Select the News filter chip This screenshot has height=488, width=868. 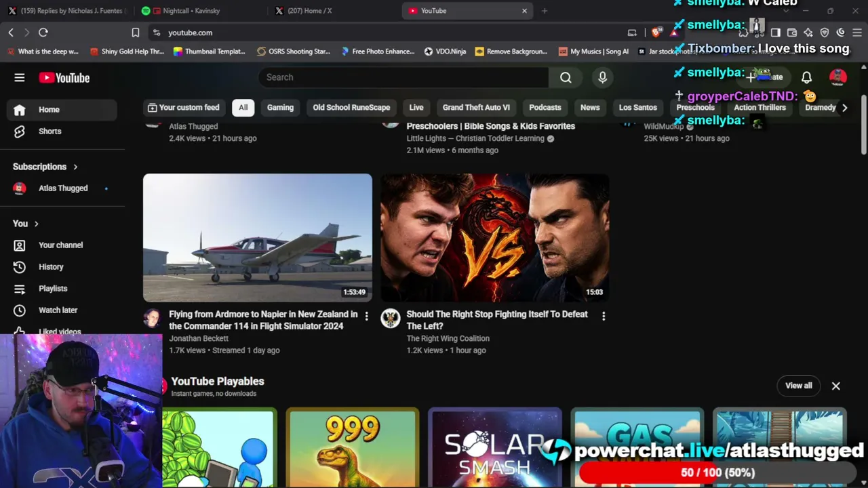click(x=590, y=108)
